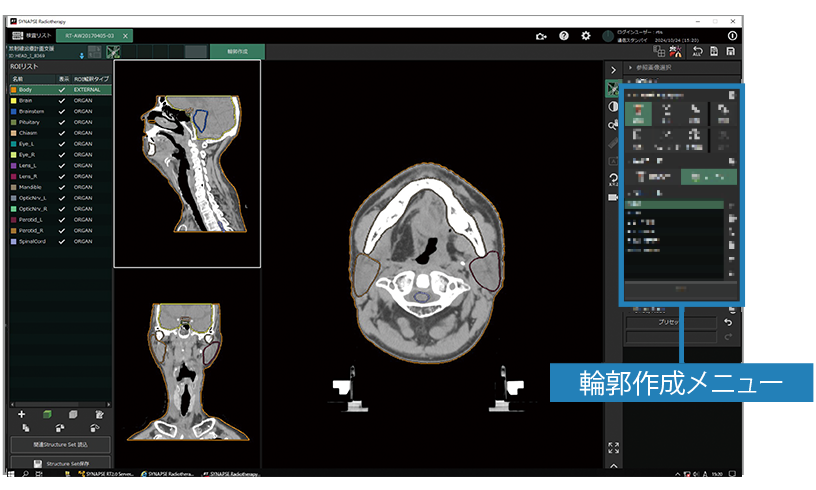Click Lens_L purple color swatch
The image size is (816, 490).
coord(14,166)
